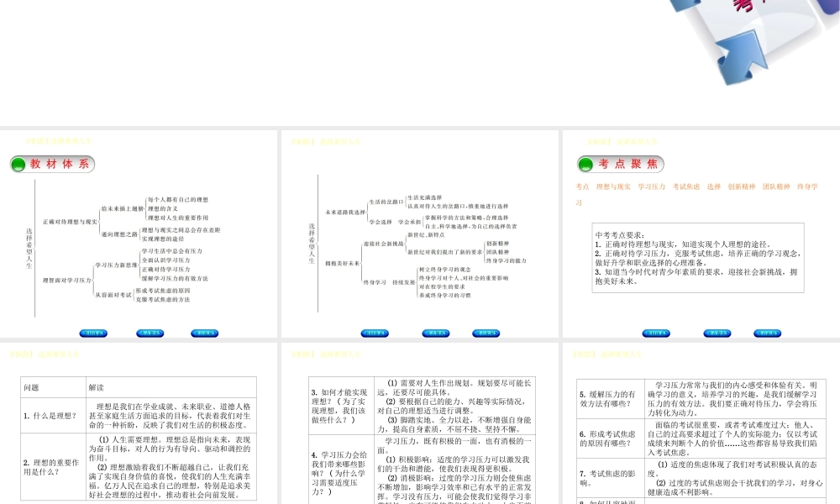Viewport: 840px width, 504px height.
Task: Click the middle blue button on 未来道路我选择 slide
Action: 435,333
